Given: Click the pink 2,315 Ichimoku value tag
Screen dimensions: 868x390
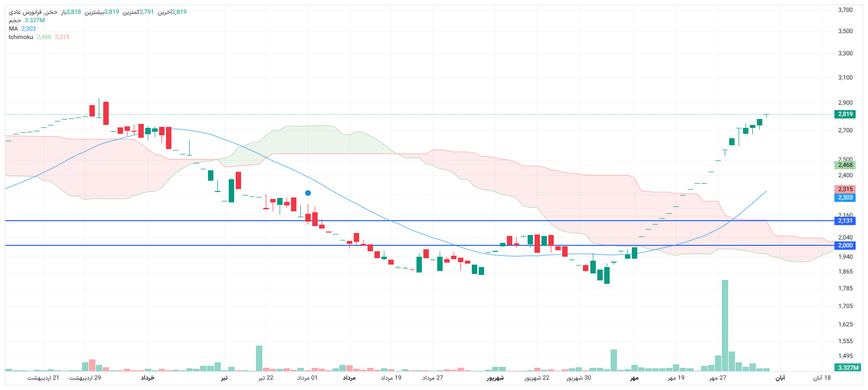Looking at the screenshot, I should click(845, 189).
